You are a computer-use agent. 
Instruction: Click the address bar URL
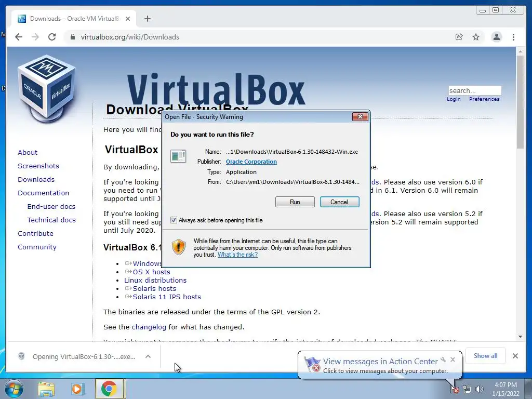(x=129, y=37)
